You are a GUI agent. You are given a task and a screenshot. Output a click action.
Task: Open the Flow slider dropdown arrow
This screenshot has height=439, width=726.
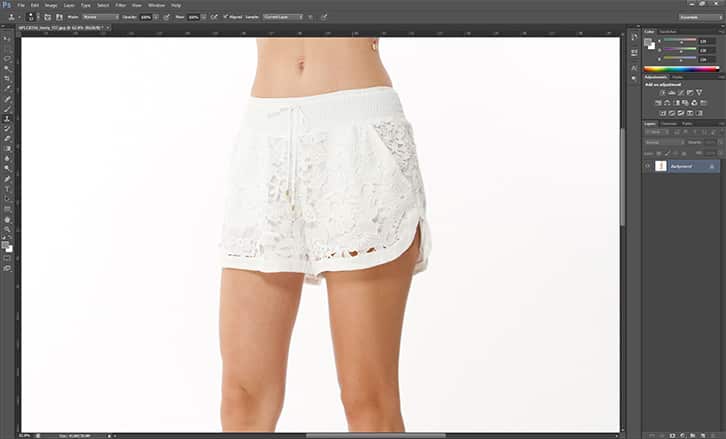(204, 17)
